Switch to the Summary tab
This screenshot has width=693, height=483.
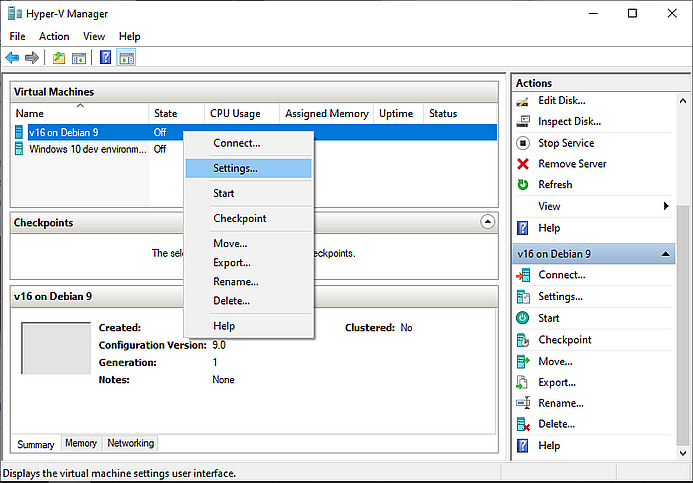pos(36,444)
